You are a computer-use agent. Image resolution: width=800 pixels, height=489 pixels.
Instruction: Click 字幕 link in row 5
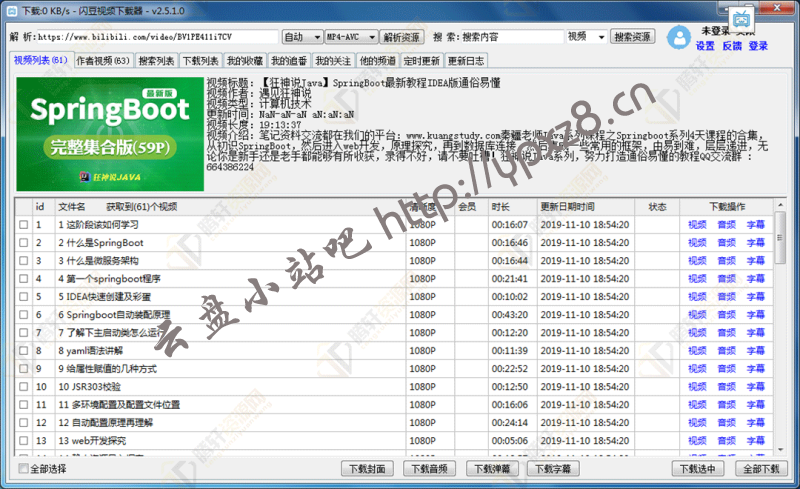click(756, 297)
